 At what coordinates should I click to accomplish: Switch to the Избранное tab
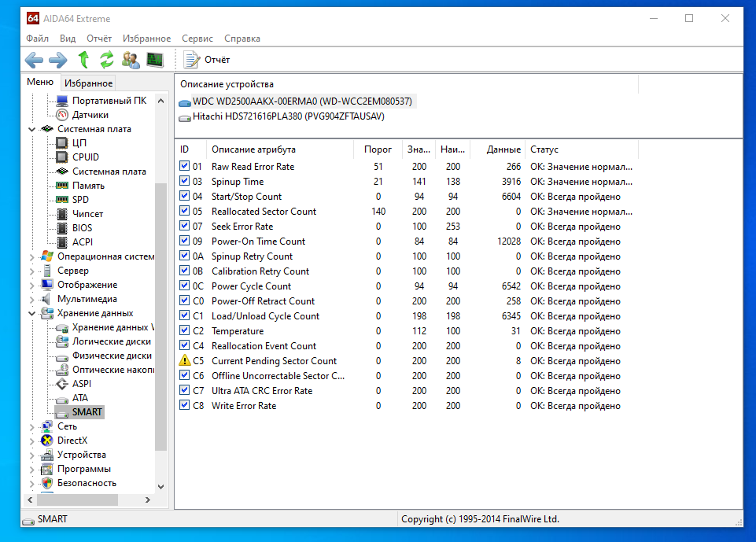pyautogui.click(x=88, y=83)
